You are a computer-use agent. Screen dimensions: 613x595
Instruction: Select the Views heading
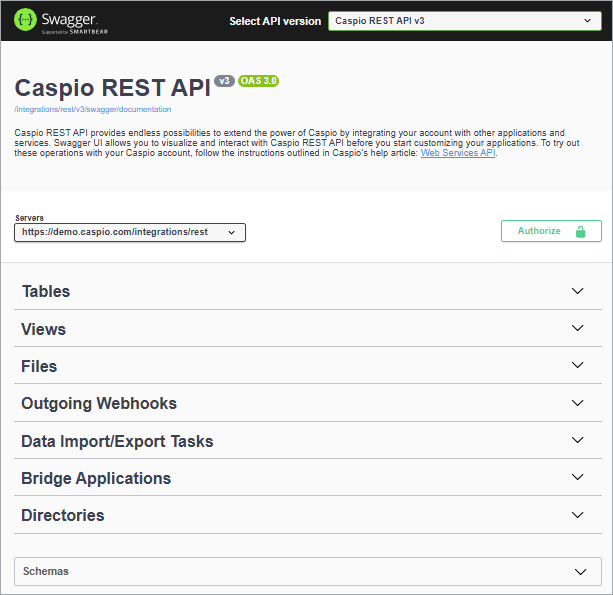[x=43, y=329]
